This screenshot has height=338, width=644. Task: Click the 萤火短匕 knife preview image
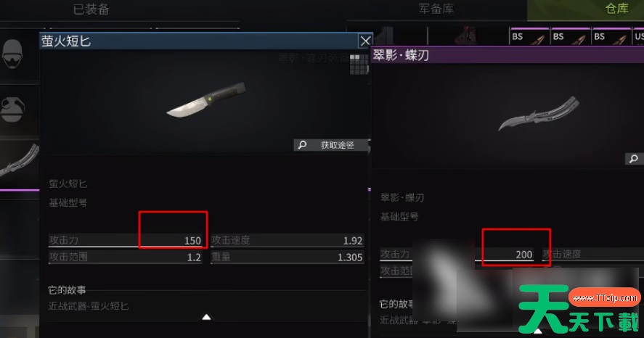[x=206, y=100]
